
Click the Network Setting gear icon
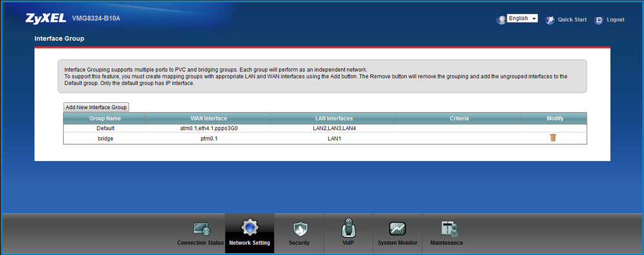click(249, 228)
